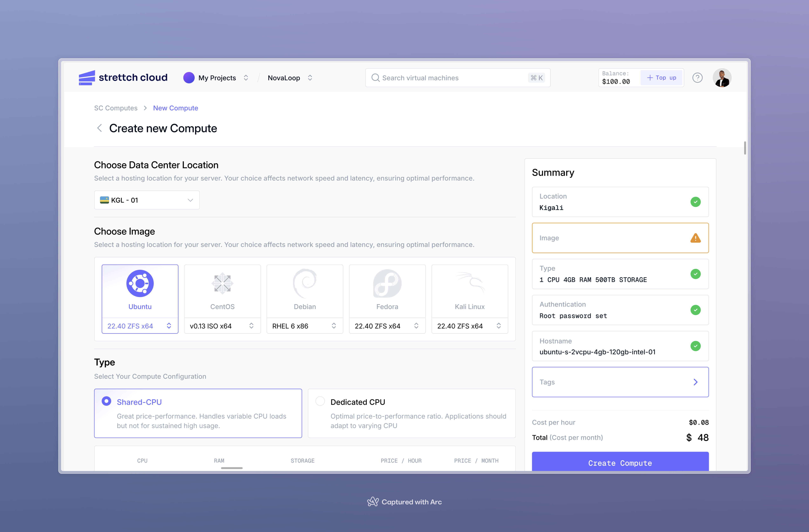The width and height of the screenshot is (809, 532).
Task: Click the Top up button
Action: pos(661,78)
